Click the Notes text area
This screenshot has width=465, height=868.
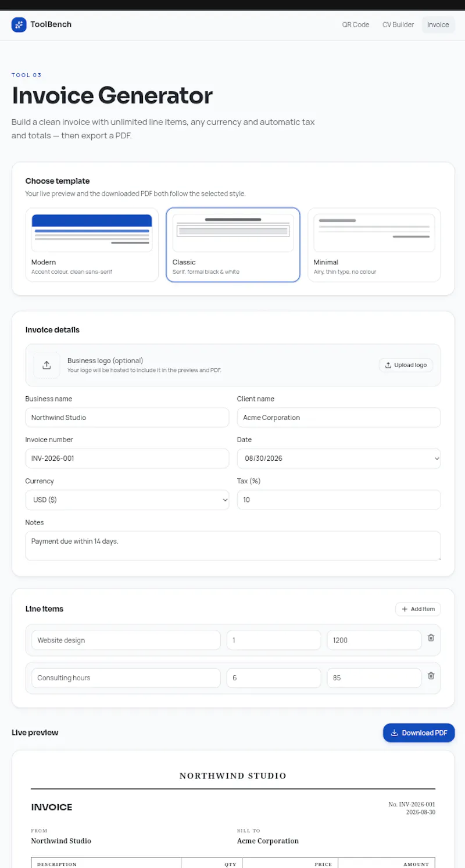click(233, 546)
